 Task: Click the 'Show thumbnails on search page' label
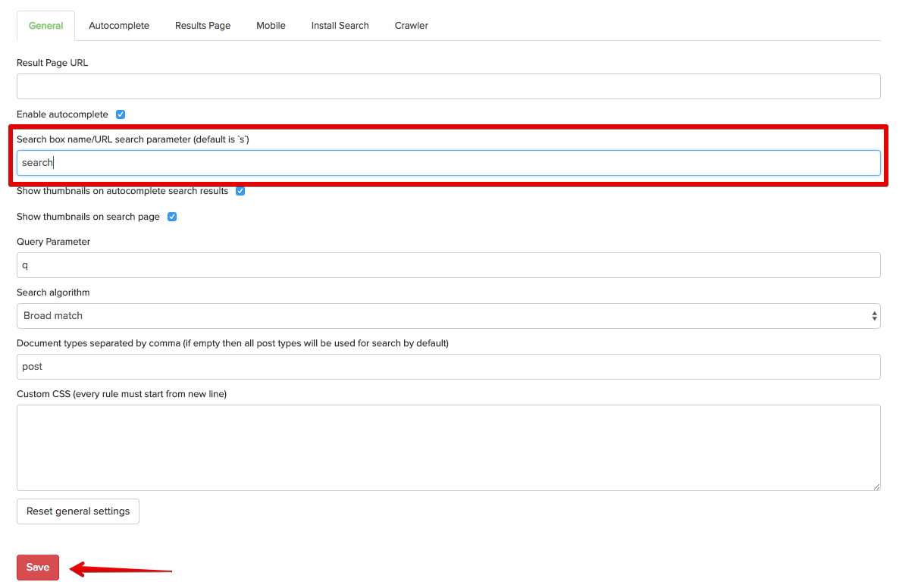click(x=88, y=217)
